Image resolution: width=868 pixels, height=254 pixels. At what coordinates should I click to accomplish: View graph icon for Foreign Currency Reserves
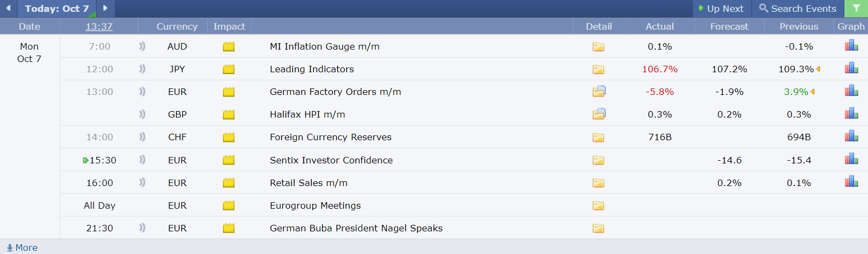tap(851, 136)
